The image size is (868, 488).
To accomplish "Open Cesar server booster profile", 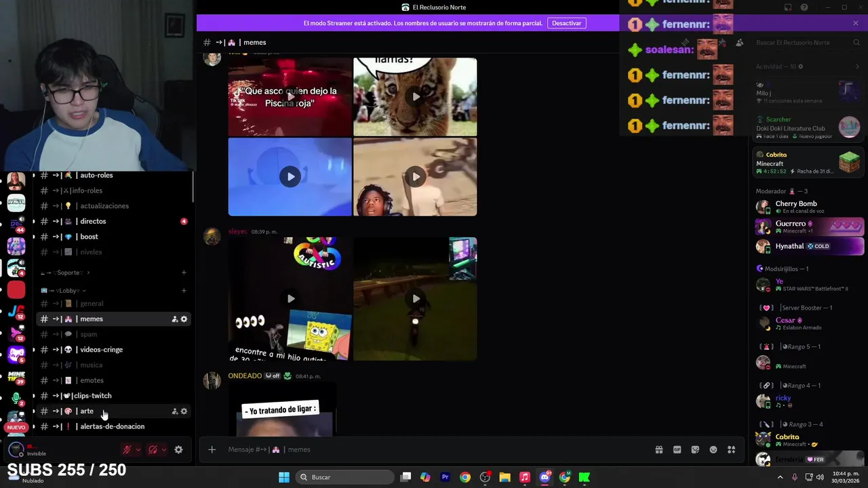I will pos(808,323).
